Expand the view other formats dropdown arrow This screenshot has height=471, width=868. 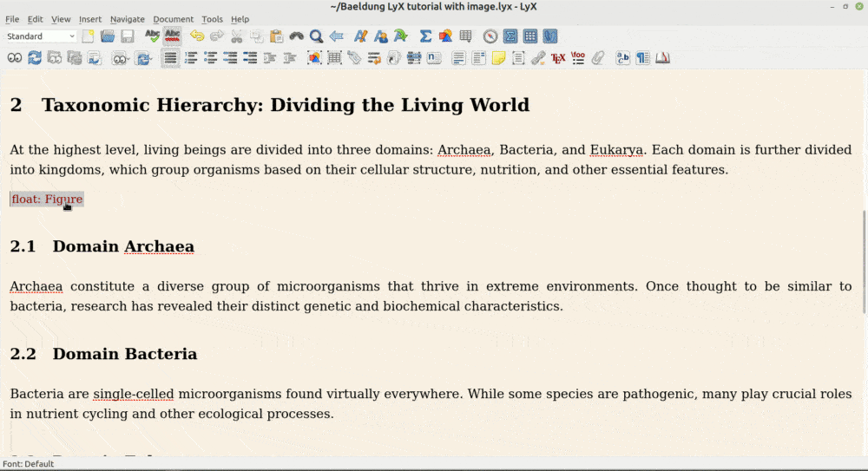point(130,58)
